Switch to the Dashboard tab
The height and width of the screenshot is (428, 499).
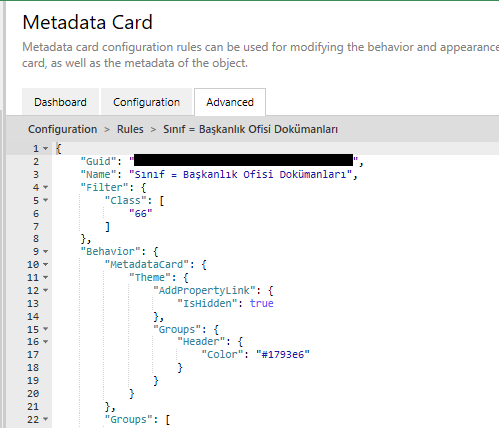tap(60, 102)
